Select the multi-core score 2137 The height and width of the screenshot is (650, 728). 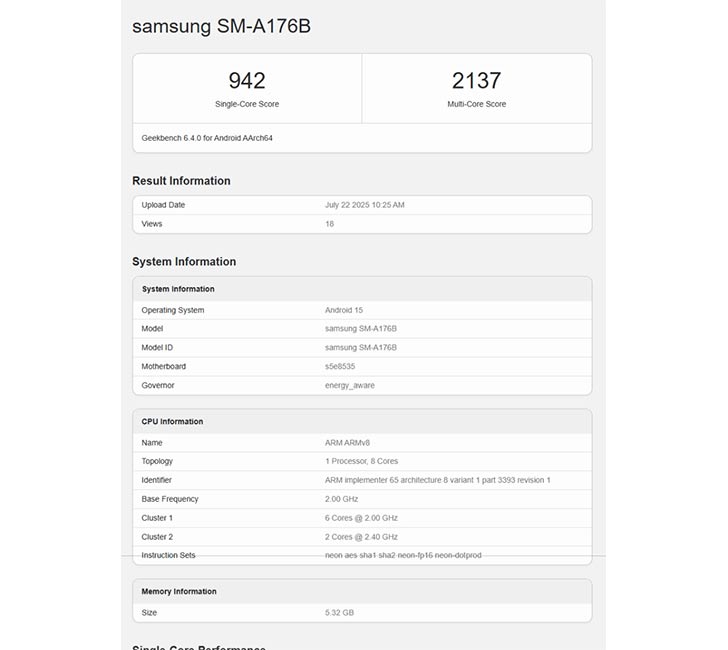(x=476, y=81)
